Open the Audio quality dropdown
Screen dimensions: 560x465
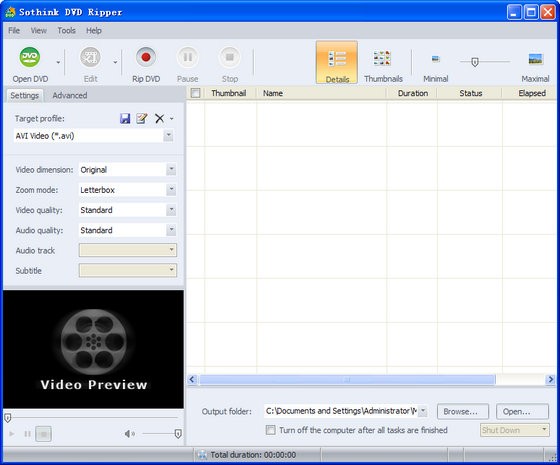[171, 230]
